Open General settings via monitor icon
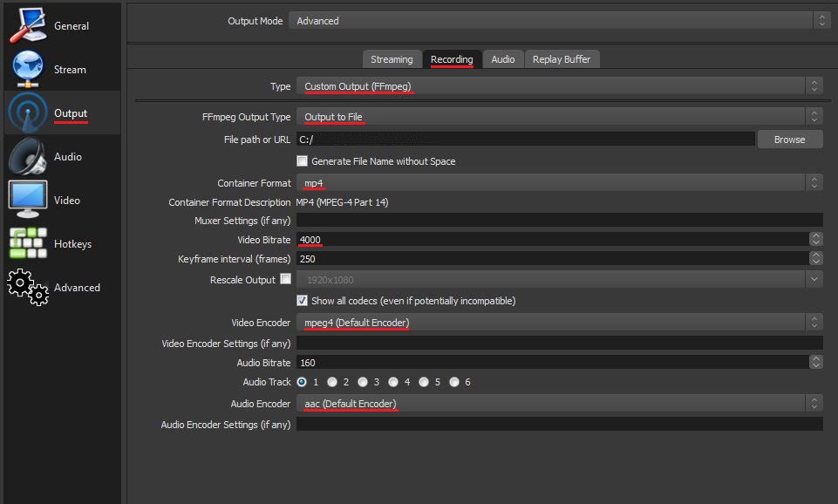This screenshot has height=504, width=838. tap(28, 25)
